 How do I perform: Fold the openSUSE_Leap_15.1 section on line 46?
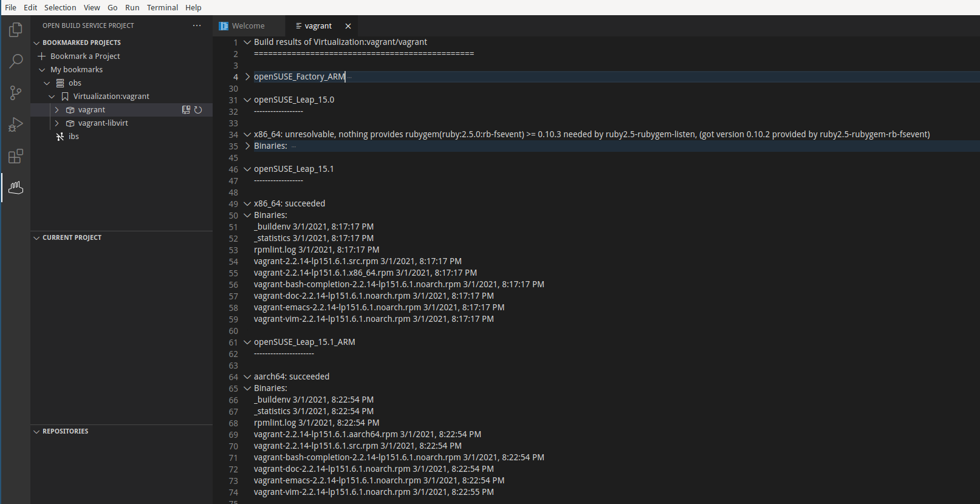[x=247, y=169]
